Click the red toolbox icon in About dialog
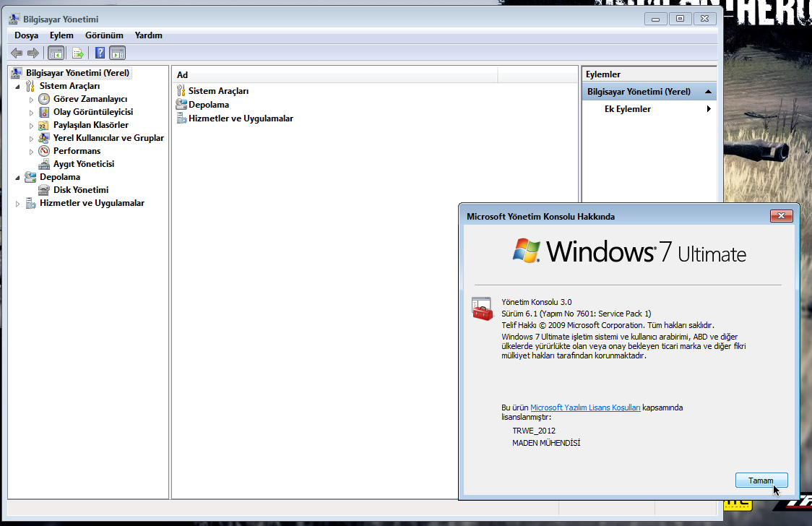 (483, 309)
